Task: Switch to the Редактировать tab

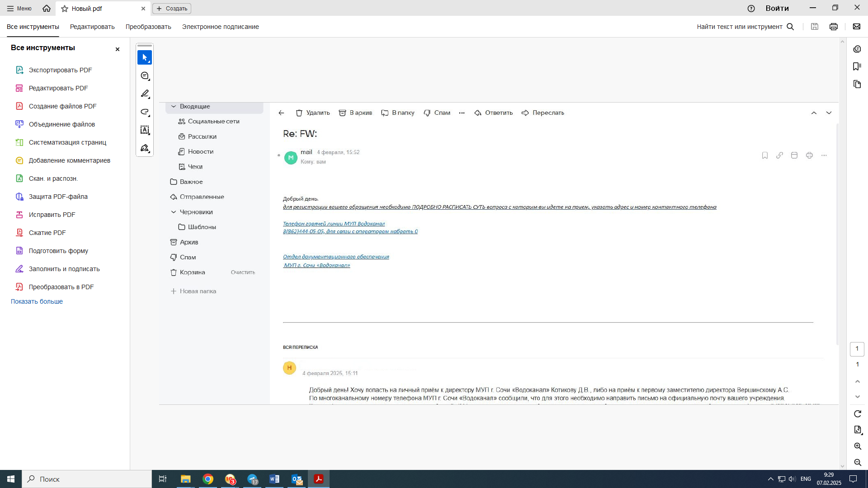Action: [x=92, y=27]
